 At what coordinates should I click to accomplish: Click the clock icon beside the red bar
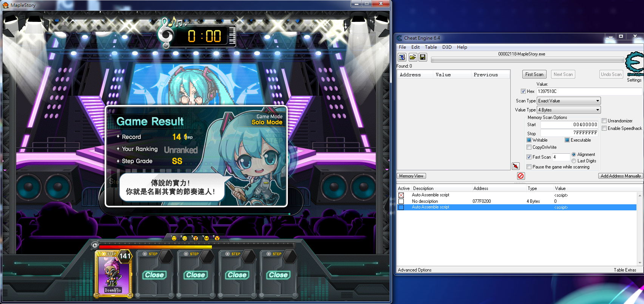tap(95, 245)
